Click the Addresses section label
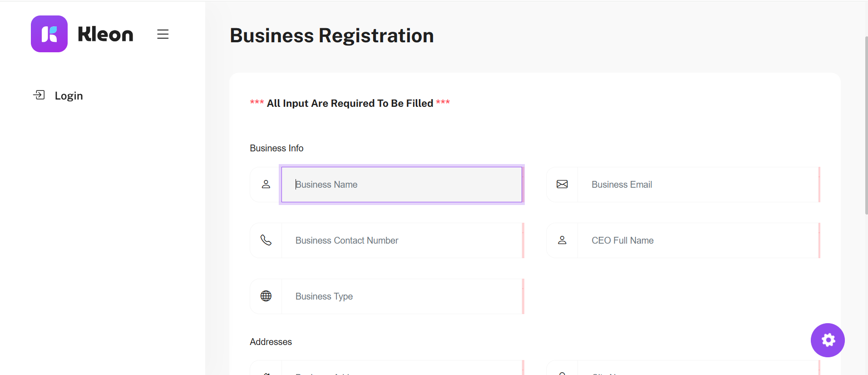 (271, 342)
